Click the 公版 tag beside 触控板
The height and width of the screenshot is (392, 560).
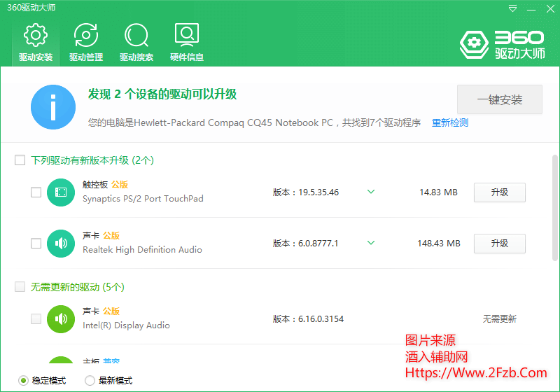[120, 185]
